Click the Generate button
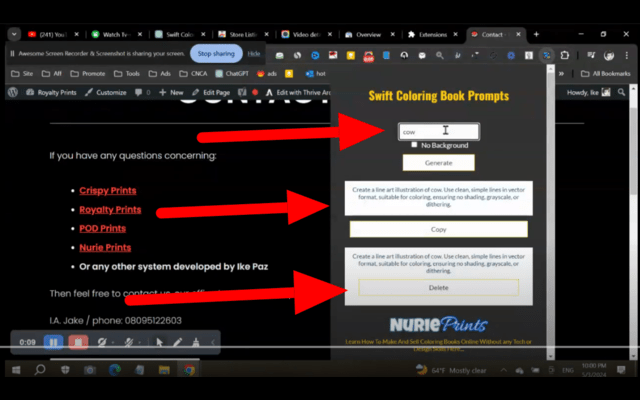This screenshot has width=640, height=400. coord(439,162)
